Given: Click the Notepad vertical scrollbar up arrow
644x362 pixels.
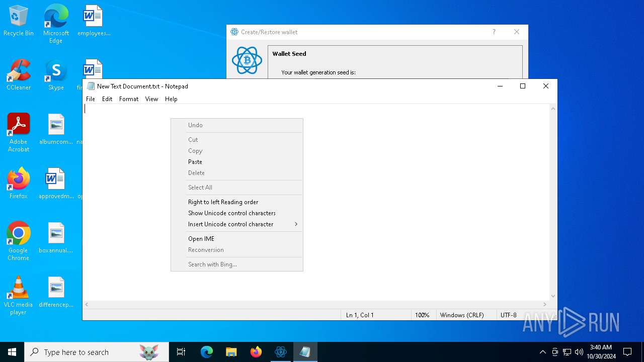Looking at the screenshot, I should pyautogui.click(x=553, y=109).
